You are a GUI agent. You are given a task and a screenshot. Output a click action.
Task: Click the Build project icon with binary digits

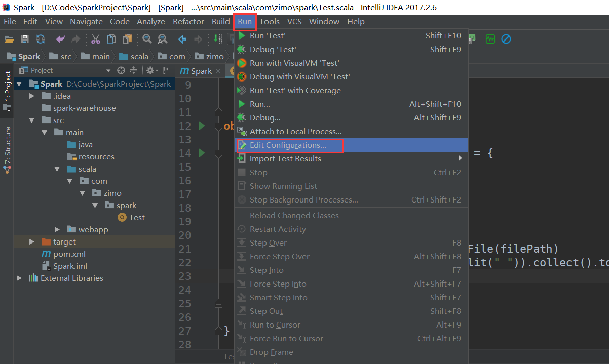coord(218,39)
